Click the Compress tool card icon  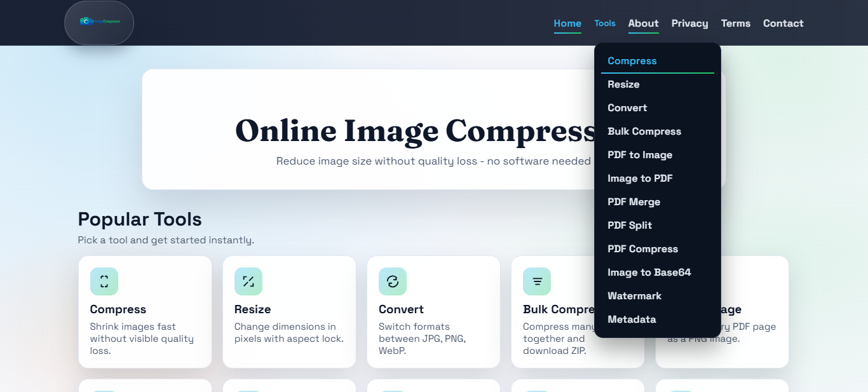(104, 281)
